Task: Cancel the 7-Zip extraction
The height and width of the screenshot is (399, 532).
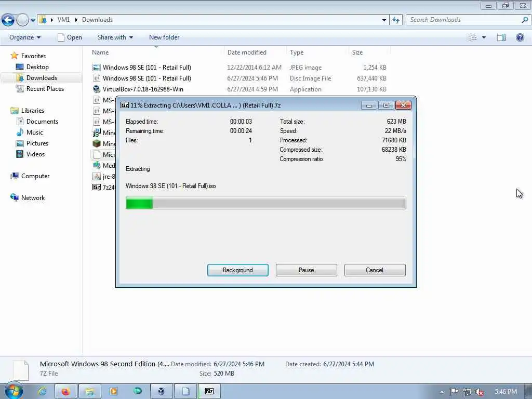Action: tap(375, 270)
